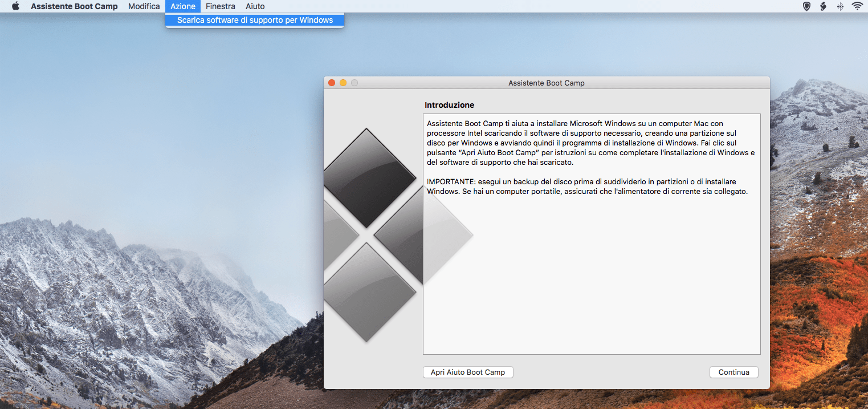This screenshot has height=409, width=868.
Task: Open the Assistente Boot Camp application menu
Action: click(x=74, y=6)
